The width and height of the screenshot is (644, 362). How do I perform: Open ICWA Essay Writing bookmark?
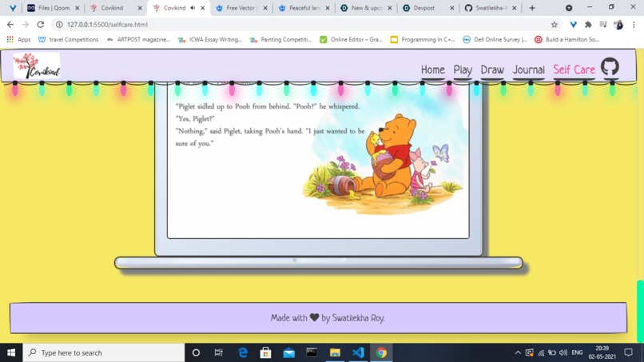point(210,39)
